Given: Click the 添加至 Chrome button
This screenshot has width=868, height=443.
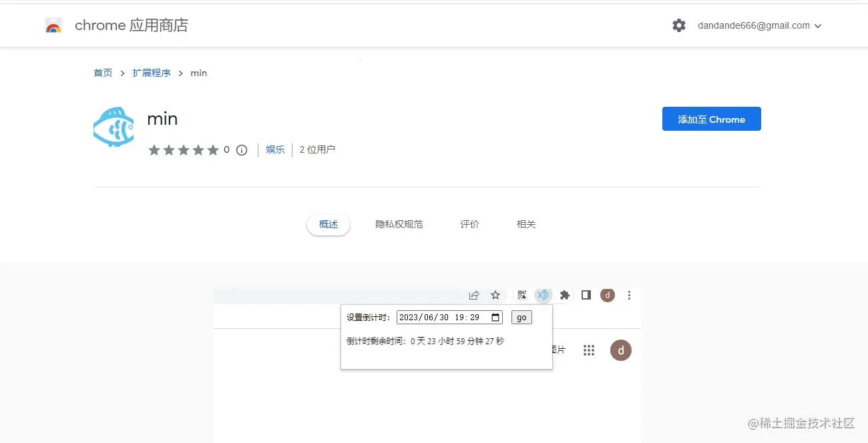Looking at the screenshot, I should click(712, 119).
